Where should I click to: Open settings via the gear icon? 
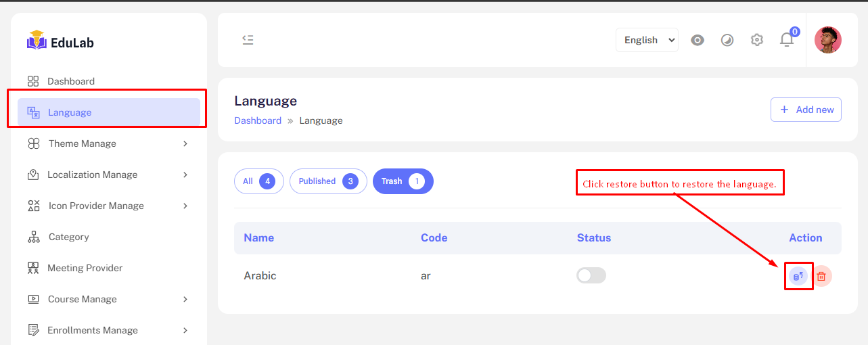tap(757, 40)
